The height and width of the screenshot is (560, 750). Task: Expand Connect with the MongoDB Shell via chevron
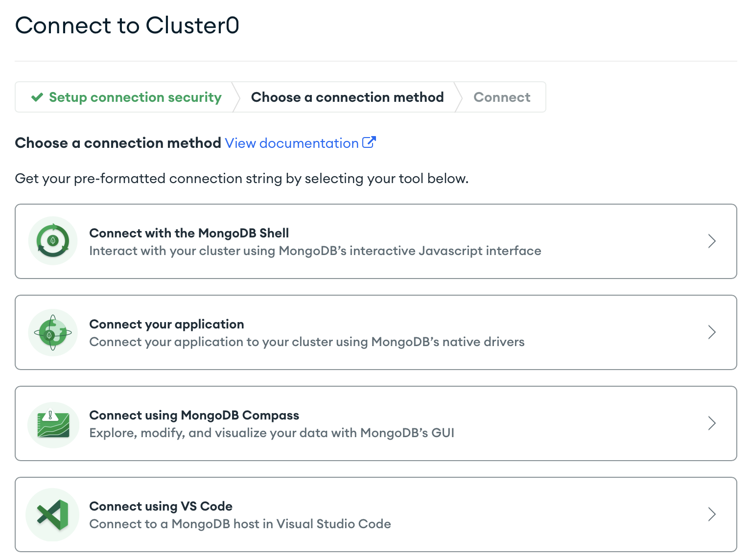(712, 241)
